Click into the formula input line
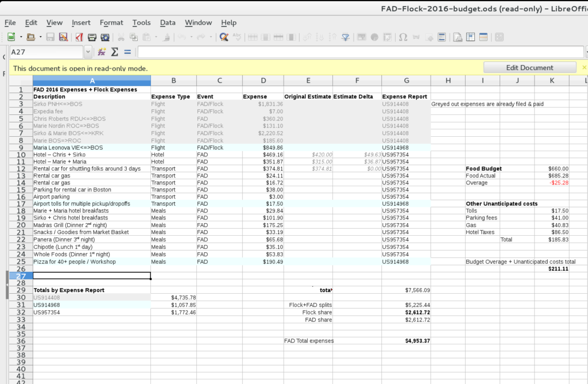 click(361, 52)
